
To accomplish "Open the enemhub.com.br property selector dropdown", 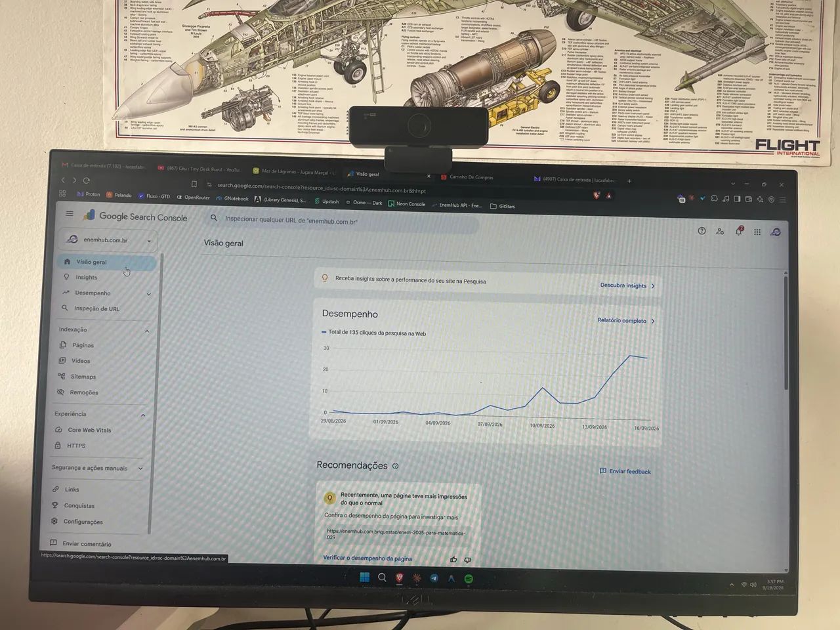I will pyautogui.click(x=109, y=240).
